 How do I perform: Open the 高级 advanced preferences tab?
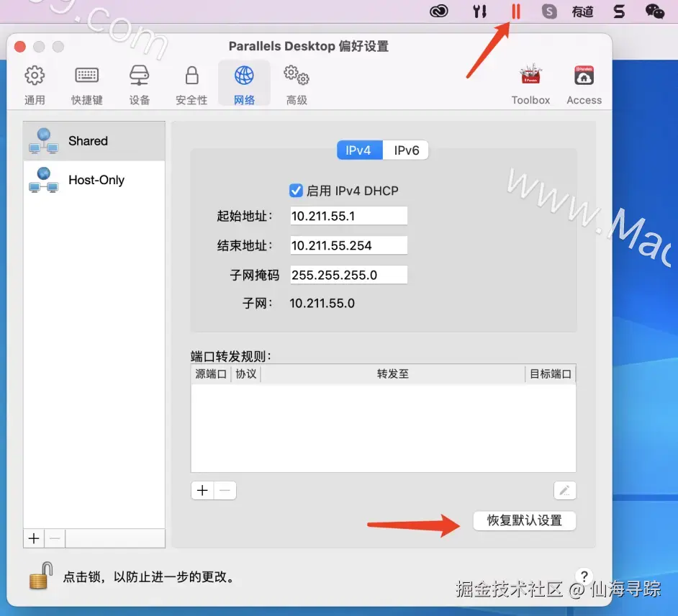coord(297,85)
